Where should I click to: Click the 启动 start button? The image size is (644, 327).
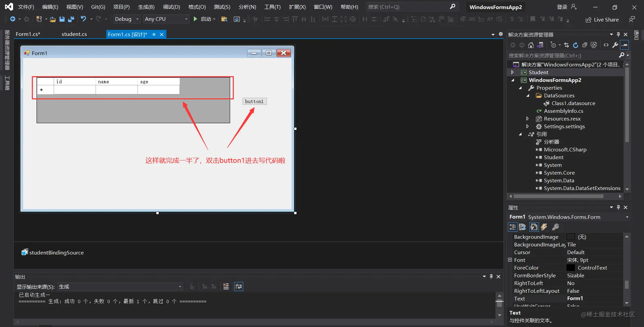coord(204,19)
